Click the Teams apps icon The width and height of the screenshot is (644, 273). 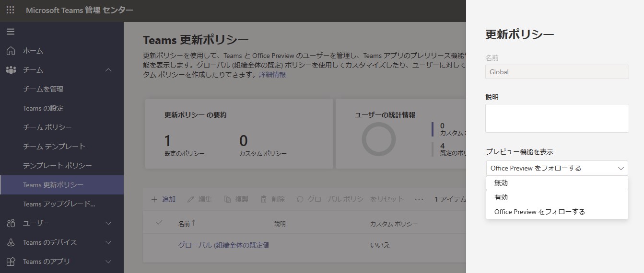pyautogui.click(x=11, y=262)
